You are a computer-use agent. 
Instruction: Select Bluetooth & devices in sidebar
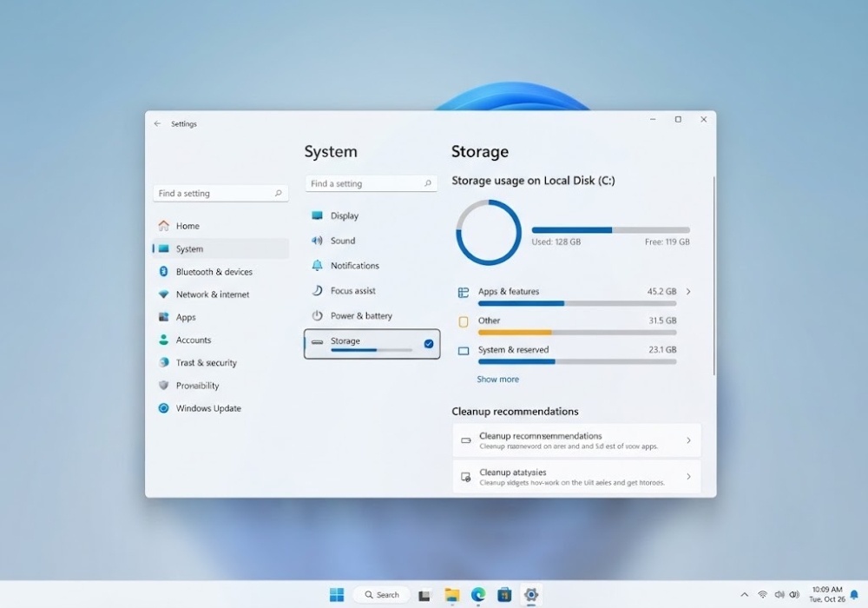(x=220, y=271)
